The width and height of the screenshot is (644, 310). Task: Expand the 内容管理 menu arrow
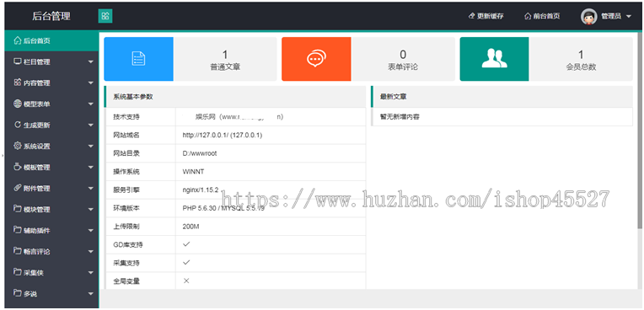91,83
